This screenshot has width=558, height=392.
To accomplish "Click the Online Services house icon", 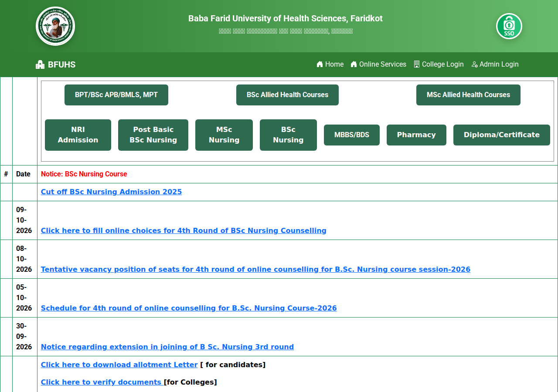I will coord(354,64).
